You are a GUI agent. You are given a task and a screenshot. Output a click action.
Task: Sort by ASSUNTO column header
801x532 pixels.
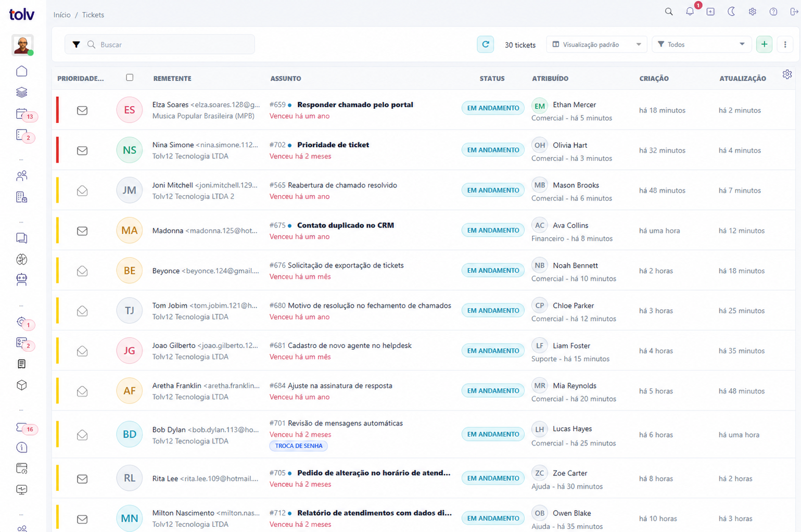point(286,79)
